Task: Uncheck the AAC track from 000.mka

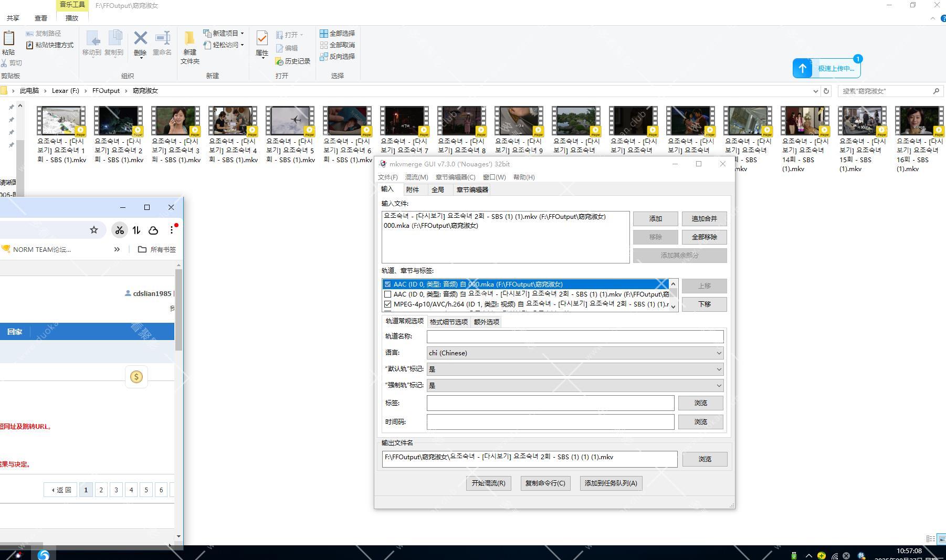Action: pos(387,284)
